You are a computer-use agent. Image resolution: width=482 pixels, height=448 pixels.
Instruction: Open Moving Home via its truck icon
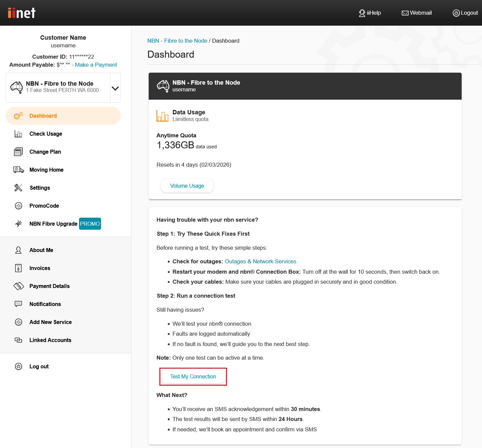18,170
